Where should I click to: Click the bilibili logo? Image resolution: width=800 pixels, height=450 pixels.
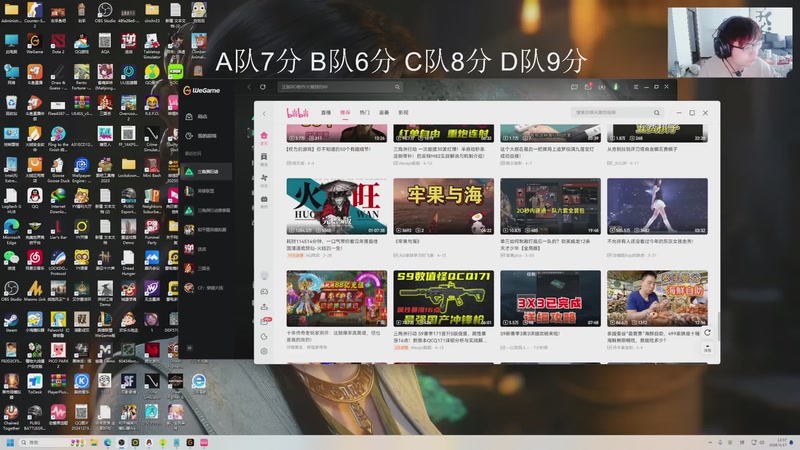[x=297, y=113]
